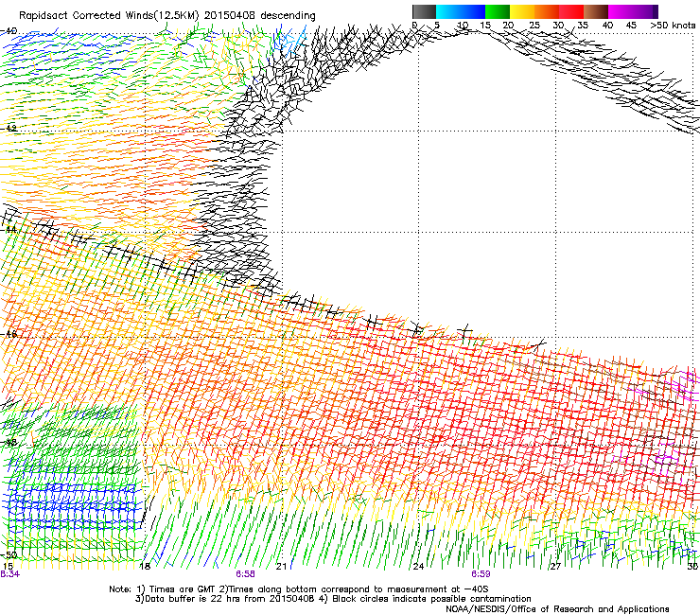Click the yellow 20-25 knots legend swatch
The width and height of the screenshot is (700, 615).
pyautogui.click(x=522, y=11)
